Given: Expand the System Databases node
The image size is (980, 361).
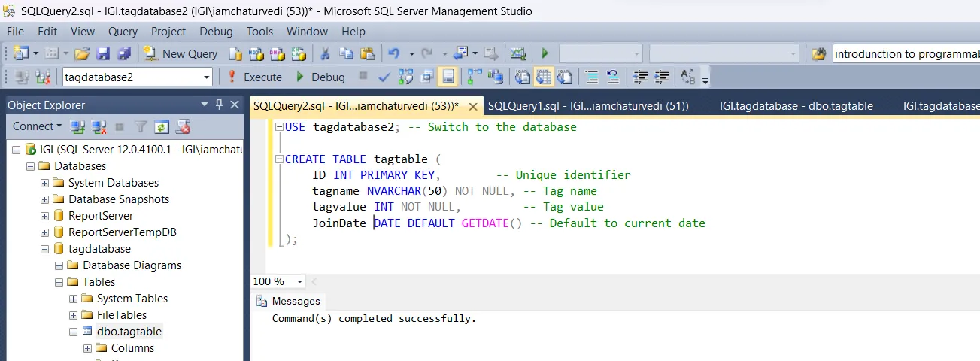Looking at the screenshot, I should pyautogui.click(x=45, y=183).
